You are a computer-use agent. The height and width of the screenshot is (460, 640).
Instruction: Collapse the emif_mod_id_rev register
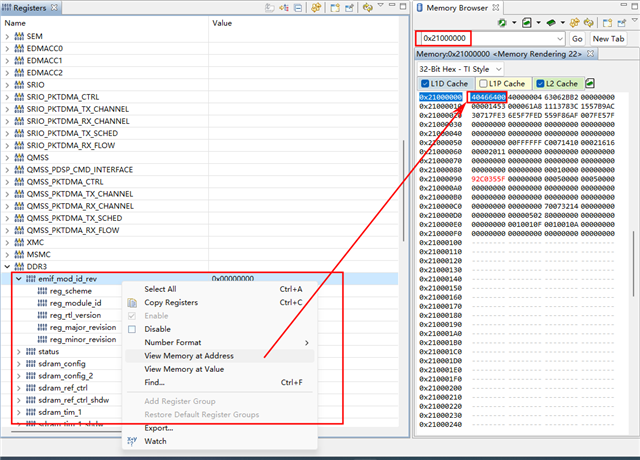18,279
